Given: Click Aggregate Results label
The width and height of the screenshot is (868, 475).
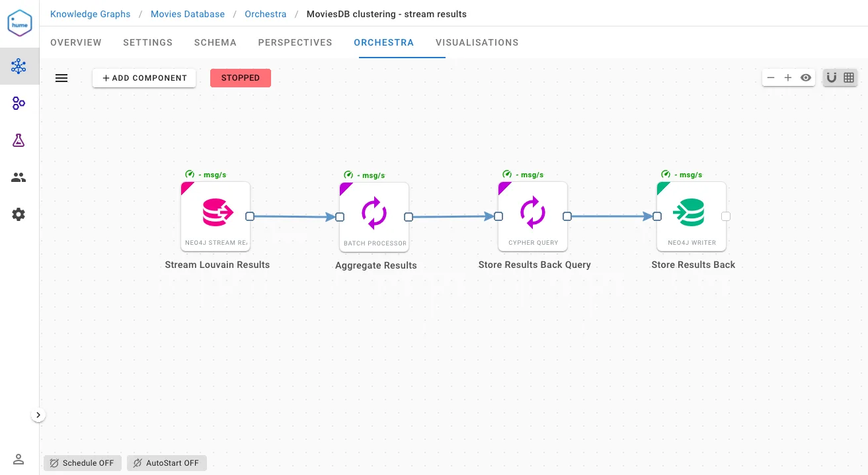Looking at the screenshot, I should tap(376, 265).
